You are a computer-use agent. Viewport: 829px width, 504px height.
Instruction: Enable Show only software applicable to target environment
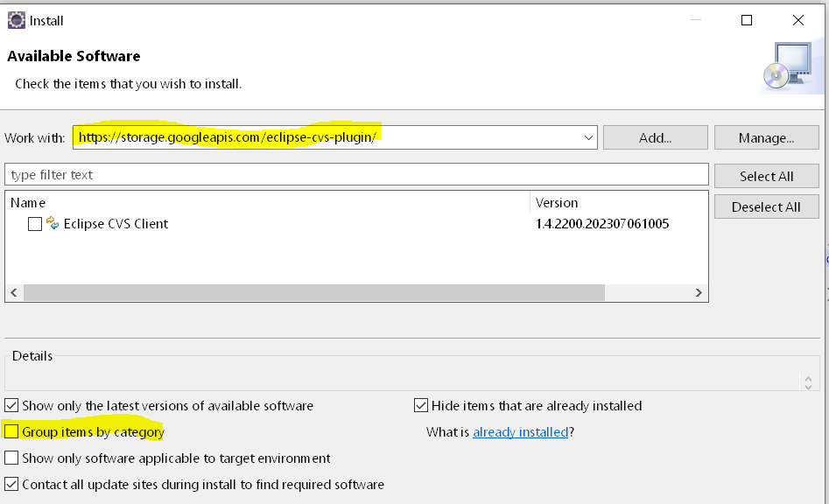coord(11,458)
